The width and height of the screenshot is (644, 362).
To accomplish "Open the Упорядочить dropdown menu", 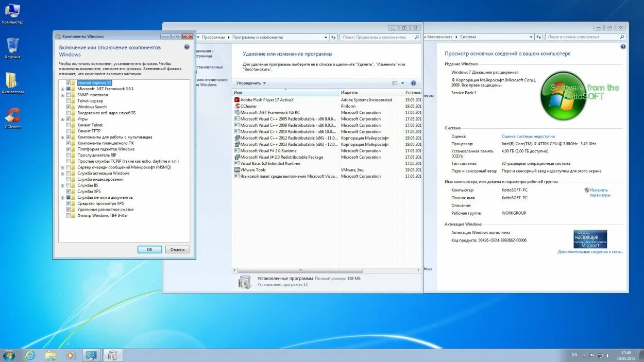I will click(x=251, y=83).
